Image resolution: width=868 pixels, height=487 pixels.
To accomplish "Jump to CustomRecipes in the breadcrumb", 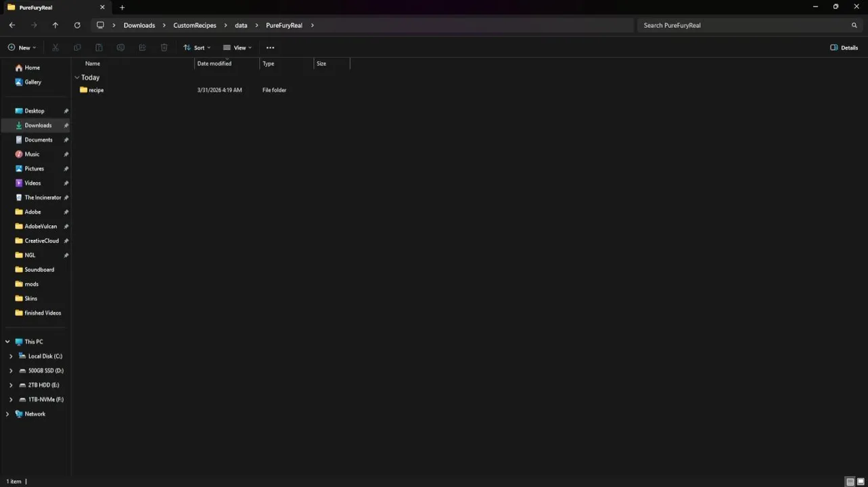I will [x=195, y=25].
